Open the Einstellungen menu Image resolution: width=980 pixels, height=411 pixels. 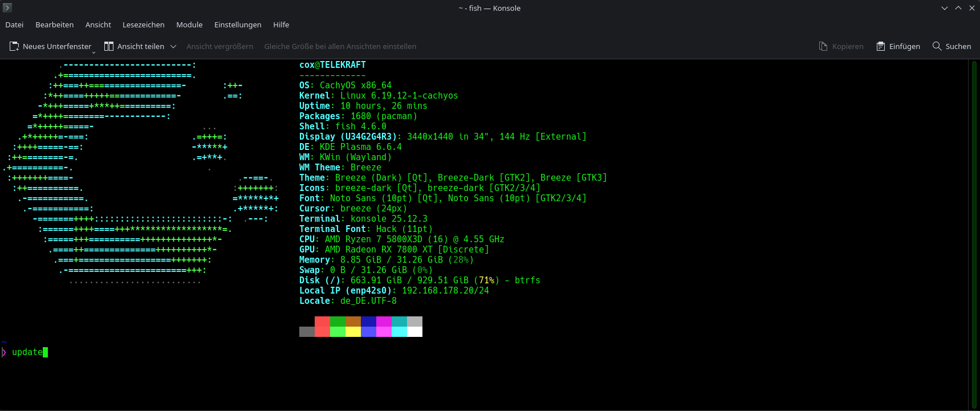coord(238,25)
